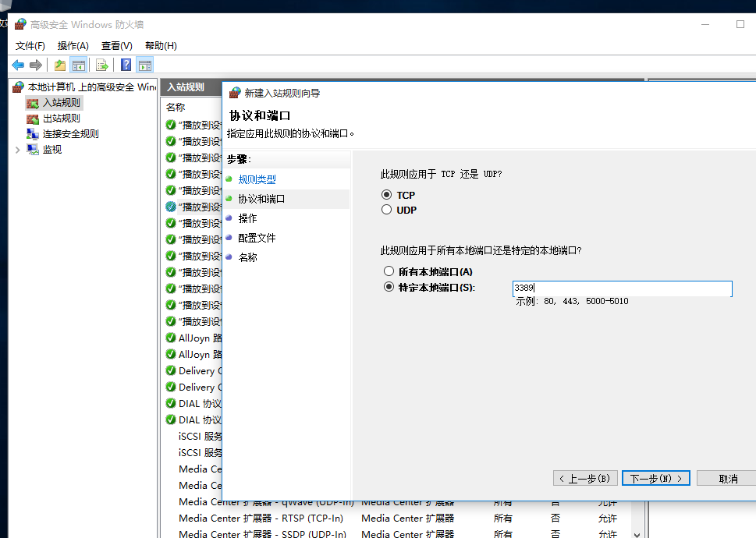Click the highlighted blue check rule icon

click(x=171, y=207)
